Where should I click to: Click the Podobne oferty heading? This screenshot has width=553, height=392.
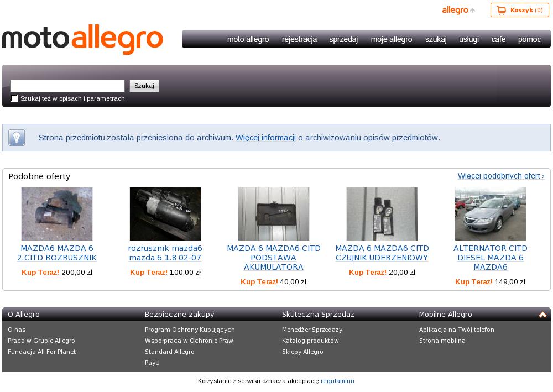pos(39,176)
